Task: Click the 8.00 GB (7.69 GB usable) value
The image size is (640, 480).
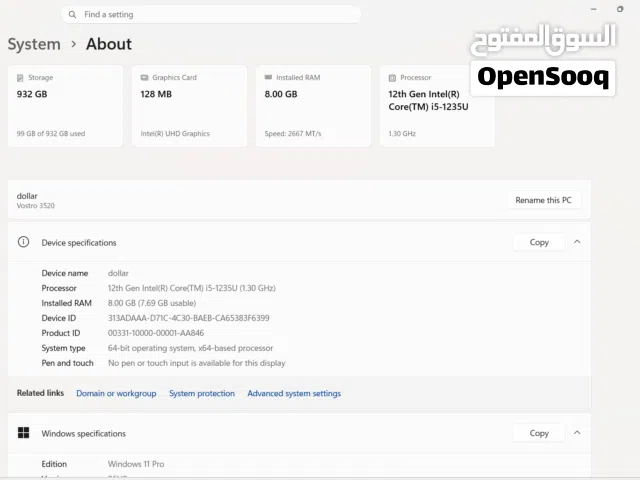Action: point(152,303)
